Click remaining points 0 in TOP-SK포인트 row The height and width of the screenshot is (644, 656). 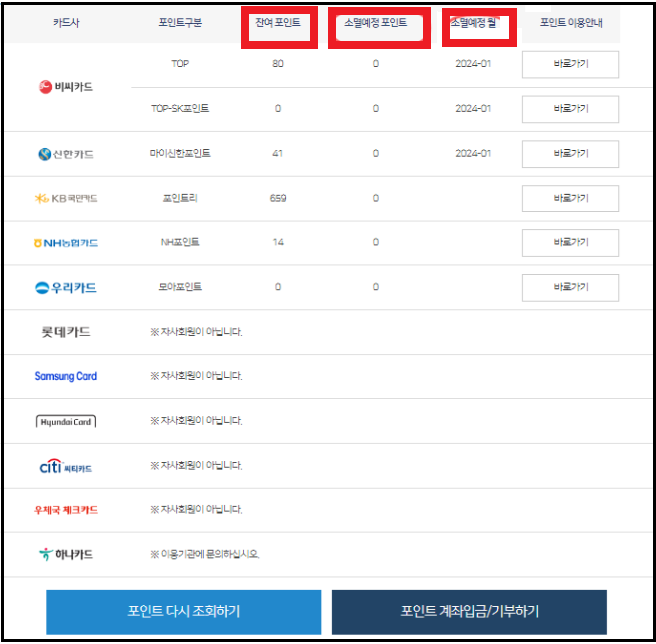point(278,109)
